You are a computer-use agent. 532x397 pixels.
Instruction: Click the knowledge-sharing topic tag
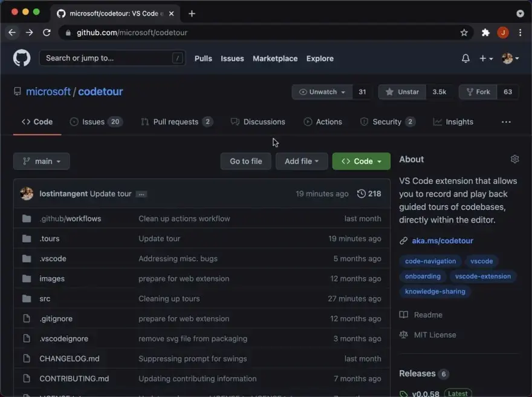[435, 291]
